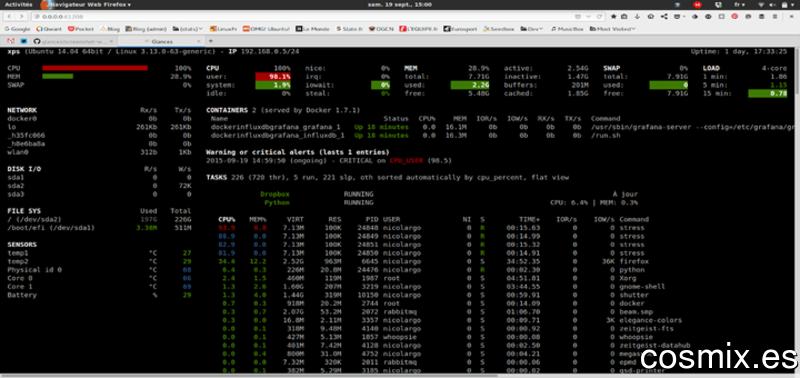The height and width of the screenshot is (378, 800).
Task: Open the Navigateur Web Firefox app menu
Action: click(x=87, y=4)
